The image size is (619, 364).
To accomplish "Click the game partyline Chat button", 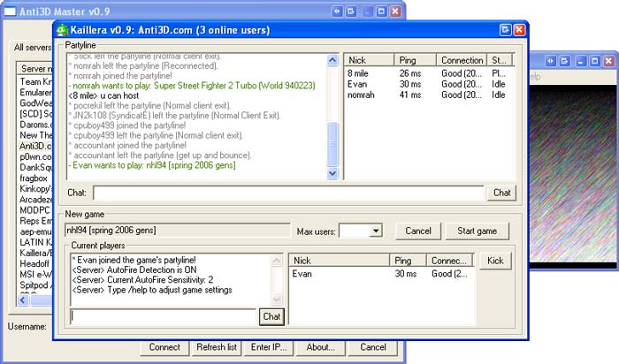I will pos(271,316).
